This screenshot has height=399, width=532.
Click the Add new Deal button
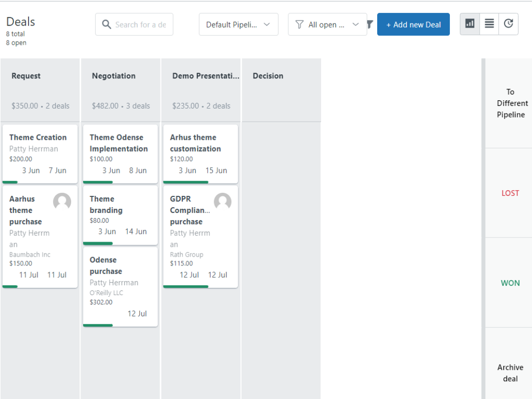(x=413, y=24)
